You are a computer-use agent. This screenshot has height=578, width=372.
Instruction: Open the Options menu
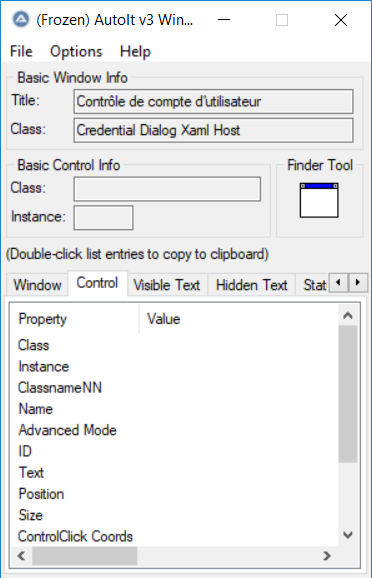pos(76,51)
